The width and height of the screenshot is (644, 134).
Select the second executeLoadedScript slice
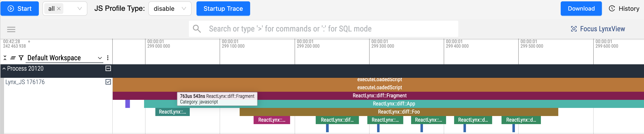[378, 87]
